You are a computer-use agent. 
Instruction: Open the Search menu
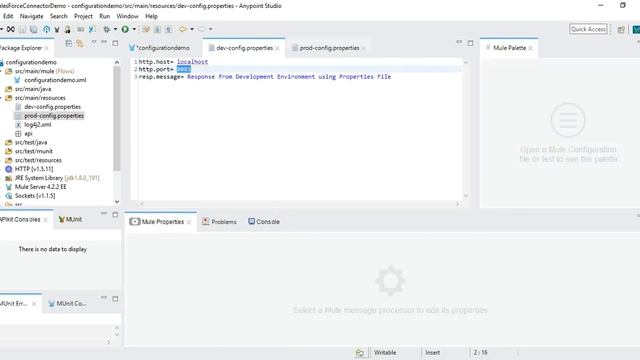[x=58, y=16]
